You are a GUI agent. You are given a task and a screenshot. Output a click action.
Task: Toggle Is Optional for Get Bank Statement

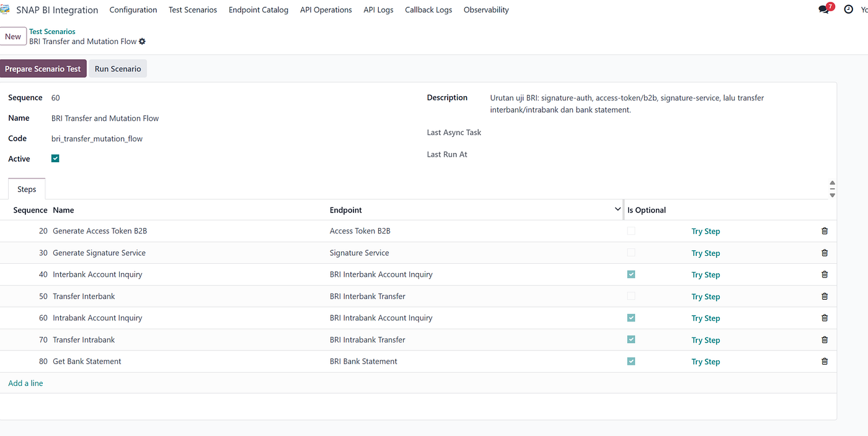coord(631,361)
